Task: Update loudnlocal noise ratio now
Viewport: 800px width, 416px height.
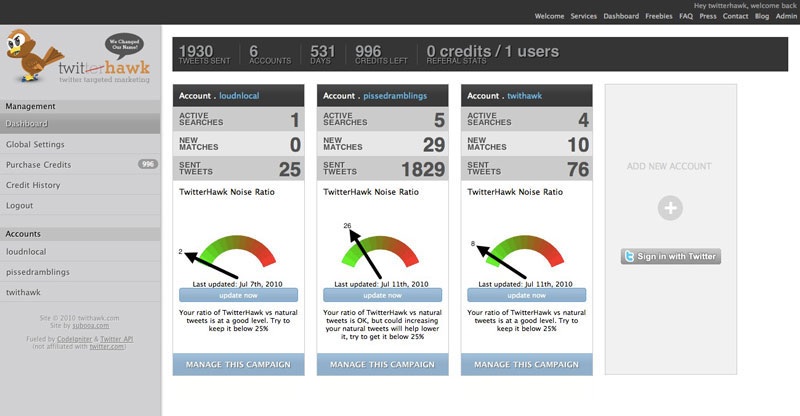Action: (238, 295)
